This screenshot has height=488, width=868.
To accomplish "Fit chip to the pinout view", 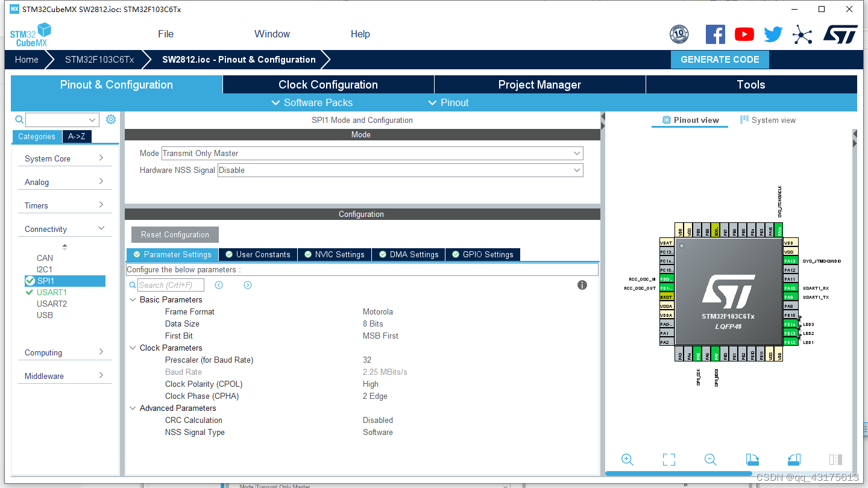I will 669,460.
